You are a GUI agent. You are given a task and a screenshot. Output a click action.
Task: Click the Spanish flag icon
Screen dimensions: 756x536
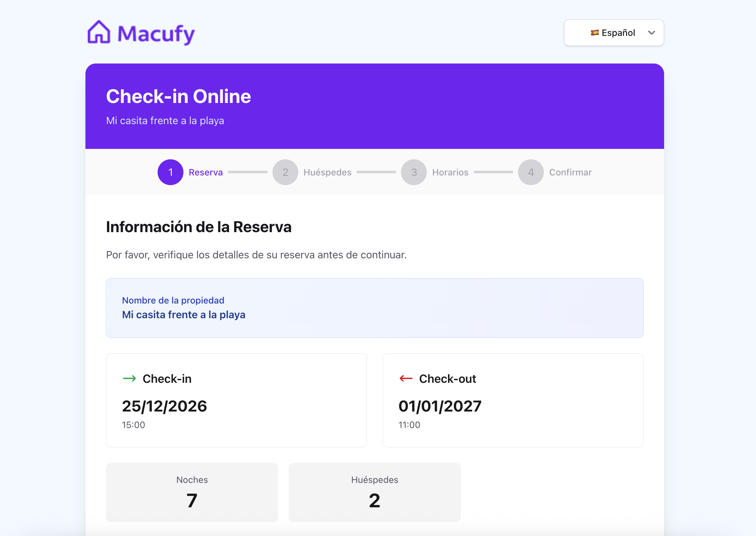point(595,33)
